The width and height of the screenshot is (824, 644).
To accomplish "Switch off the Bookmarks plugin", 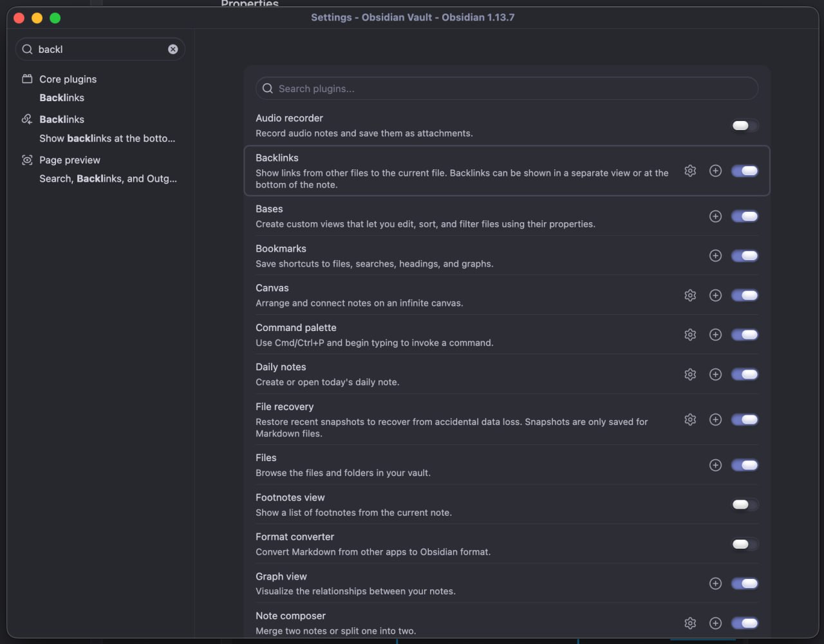I will point(745,256).
